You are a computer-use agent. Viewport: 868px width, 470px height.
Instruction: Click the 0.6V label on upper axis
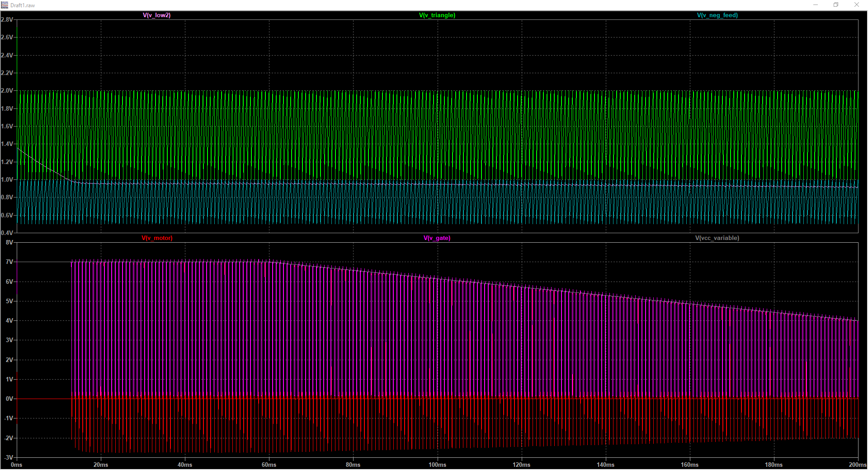tap(7, 216)
